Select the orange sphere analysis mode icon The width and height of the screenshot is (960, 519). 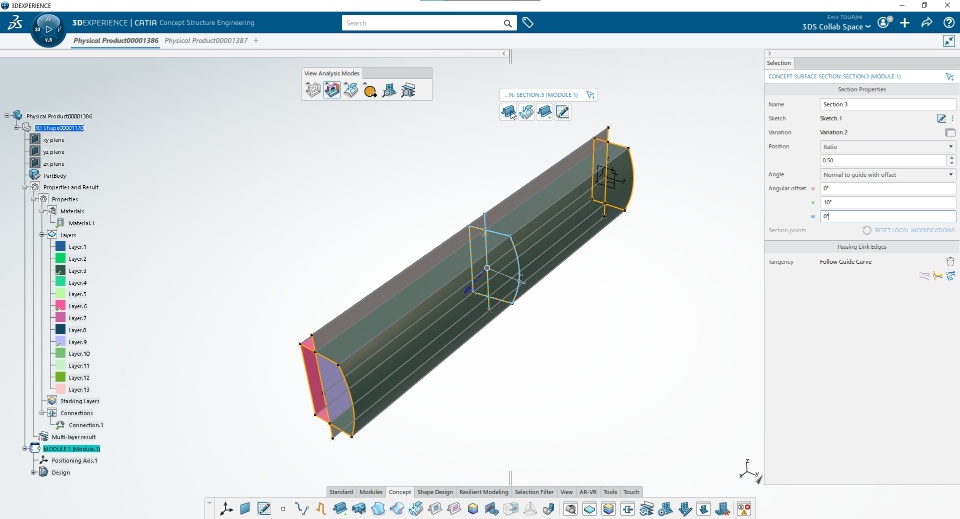tap(369, 91)
